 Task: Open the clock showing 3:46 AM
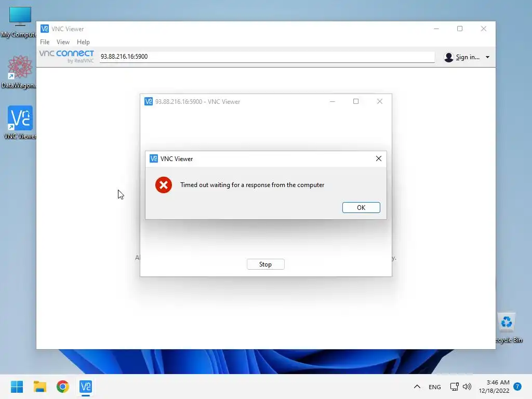pos(494,387)
